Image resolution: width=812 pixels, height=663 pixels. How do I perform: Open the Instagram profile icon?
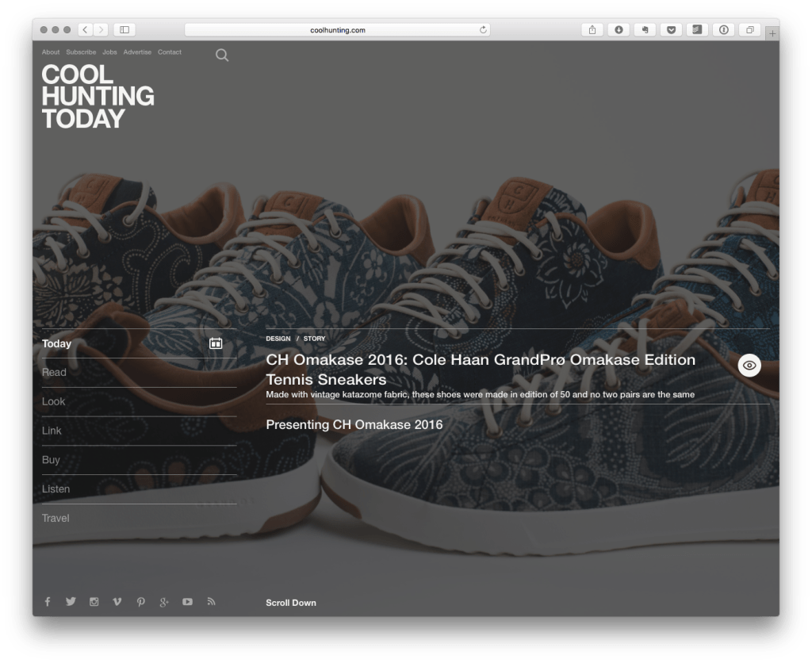point(94,602)
